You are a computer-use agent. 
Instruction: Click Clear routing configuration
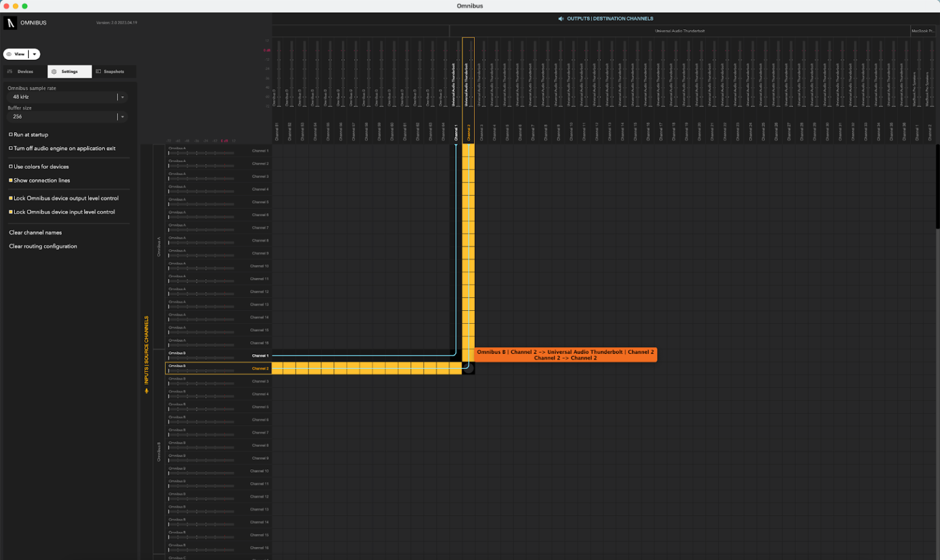click(43, 246)
